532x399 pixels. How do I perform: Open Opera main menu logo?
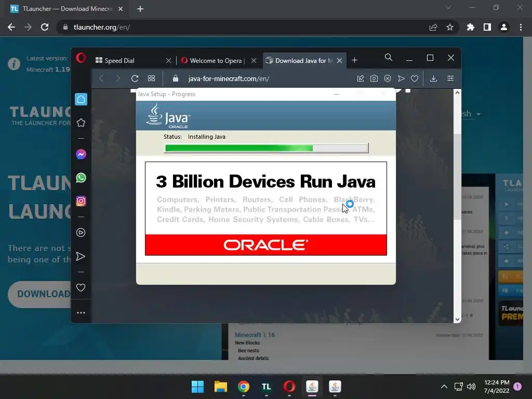pyautogui.click(x=81, y=58)
